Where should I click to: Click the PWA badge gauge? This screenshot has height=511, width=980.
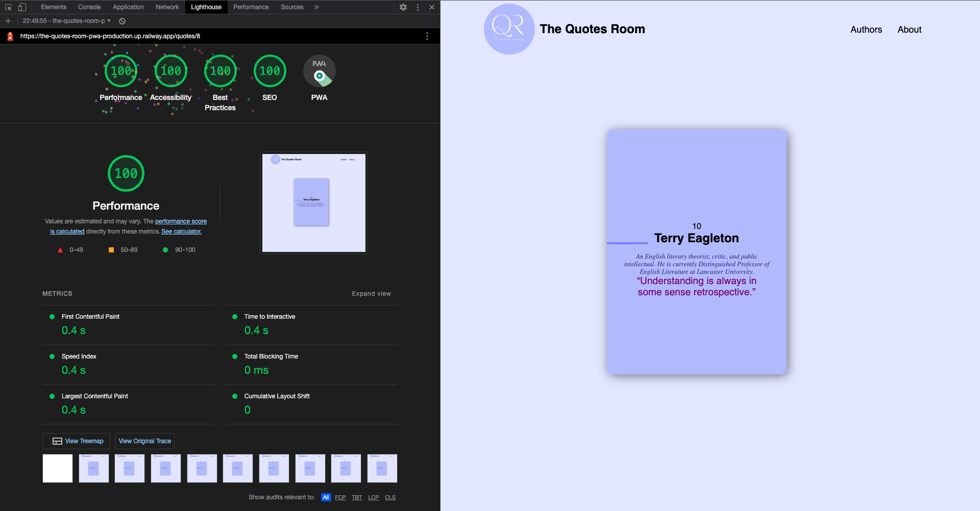(x=319, y=71)
